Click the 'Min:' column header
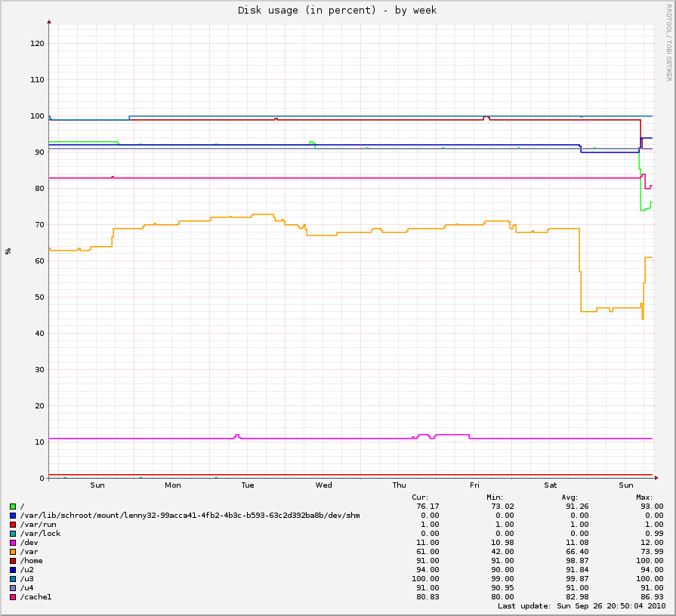Screen dimensions: 676x616 [x=495, y=497]
